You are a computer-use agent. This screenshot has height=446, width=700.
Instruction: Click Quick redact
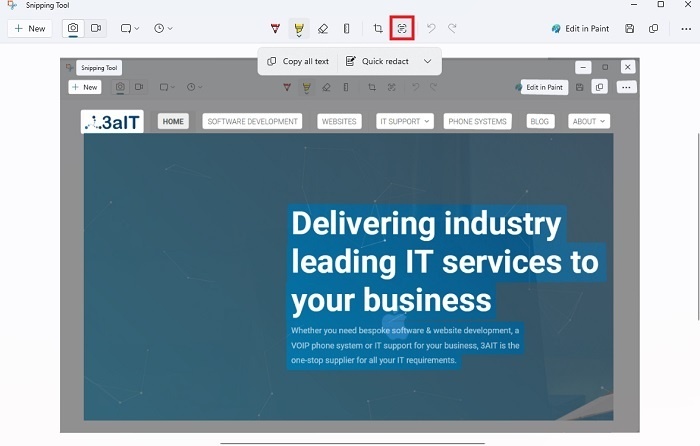click(377, 61)
